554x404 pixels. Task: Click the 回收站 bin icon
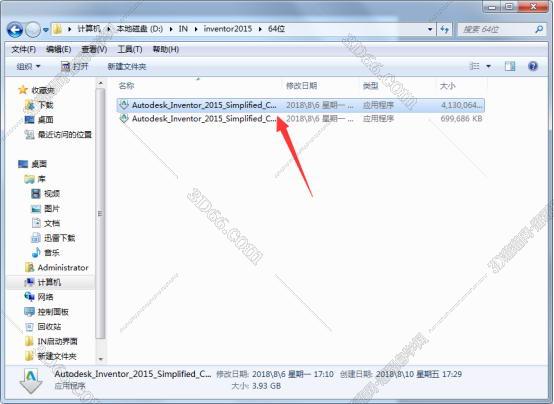pos(29,327)
